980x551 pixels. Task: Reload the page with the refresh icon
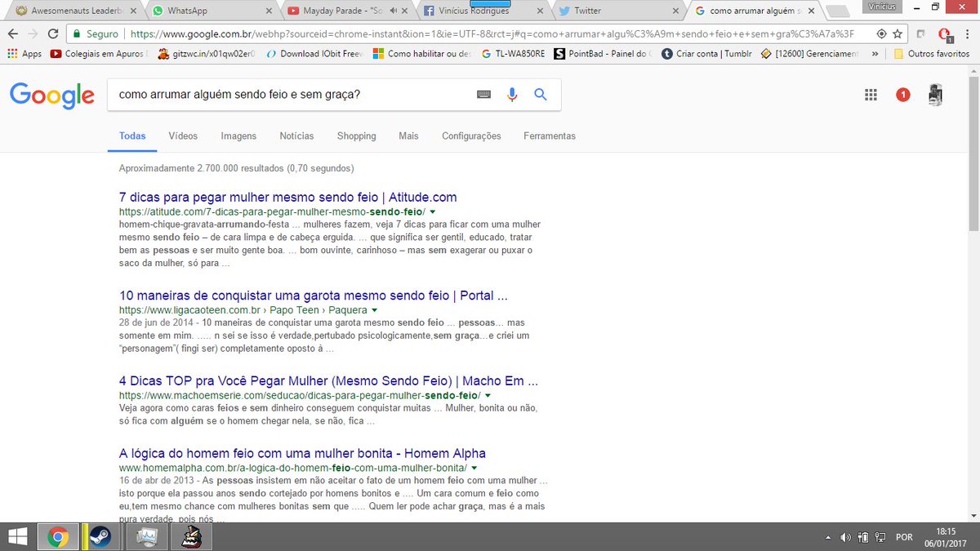pos(53,34)
